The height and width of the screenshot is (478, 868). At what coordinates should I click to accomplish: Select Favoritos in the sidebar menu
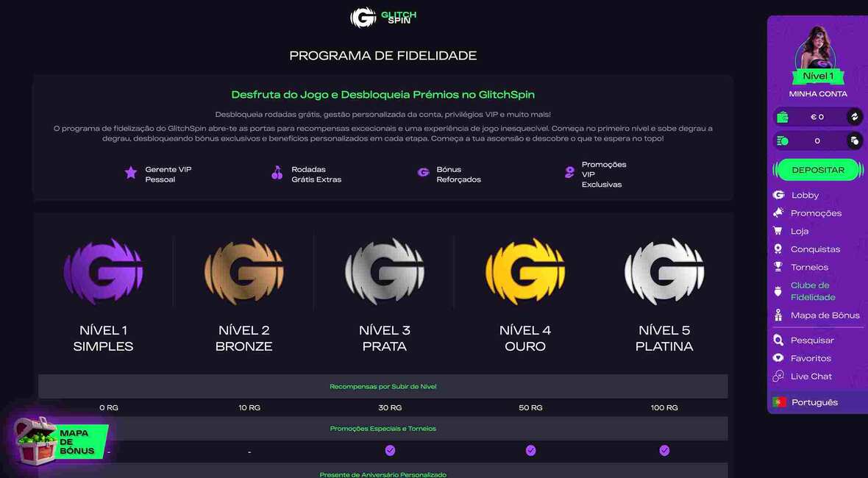[779, 358]
